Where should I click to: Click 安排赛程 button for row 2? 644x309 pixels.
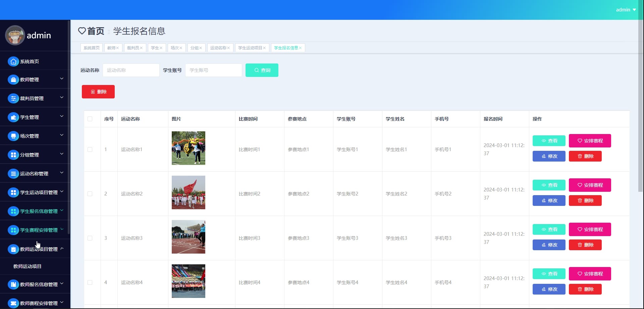(590, 185)
